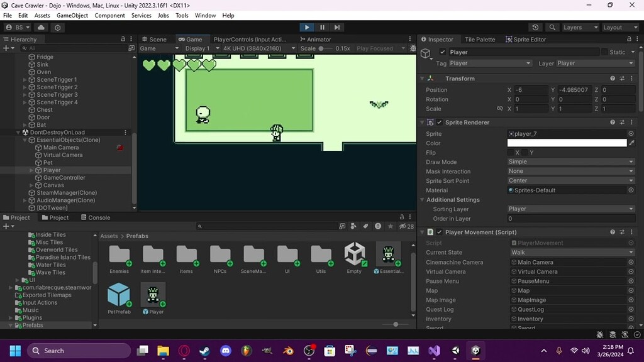Open the Draw Mode dropdown

point(570,162)
